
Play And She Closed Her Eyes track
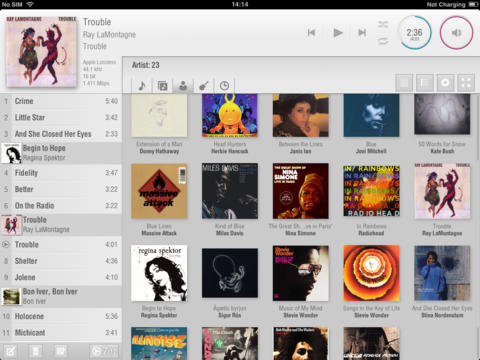pos(61,134)
